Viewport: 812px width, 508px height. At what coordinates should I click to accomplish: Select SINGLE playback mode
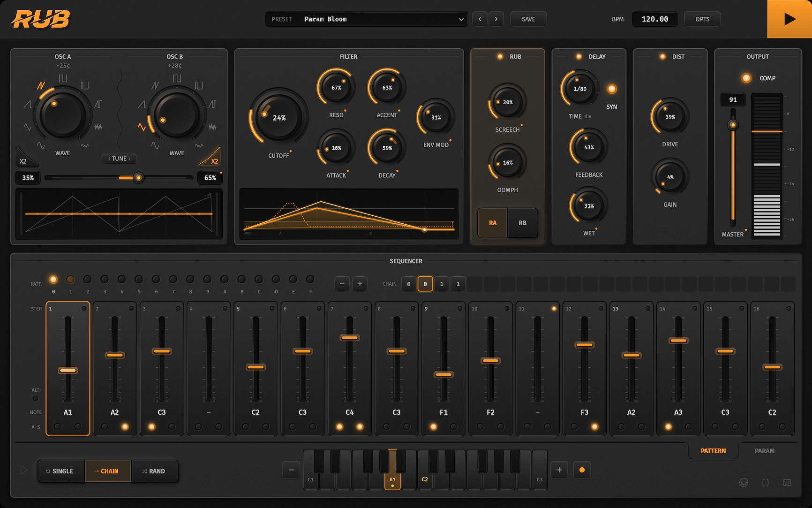(61, 471)
